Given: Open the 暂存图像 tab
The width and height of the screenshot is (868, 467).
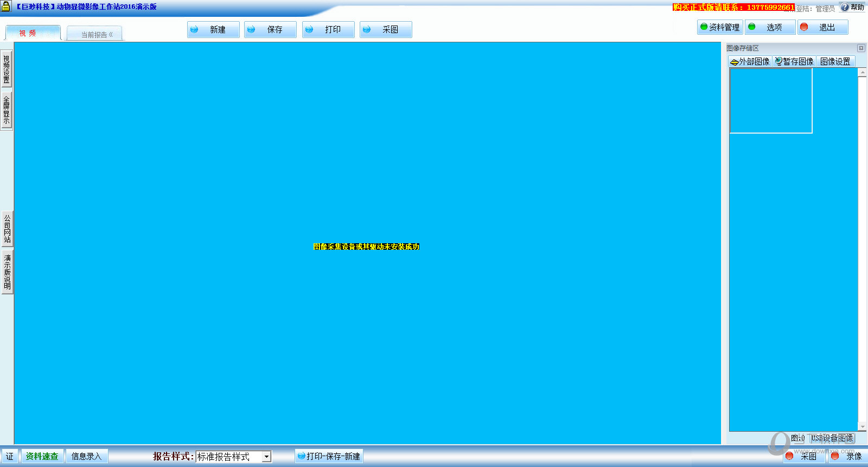Looking at the screenshot, I should click(794, 61).
